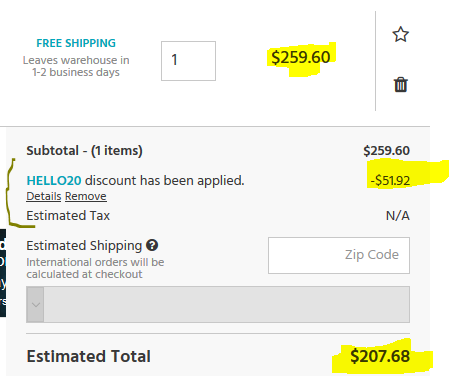Remove the HELLO20 discount code
Screen dimensions: 449x376
[86, 196]
